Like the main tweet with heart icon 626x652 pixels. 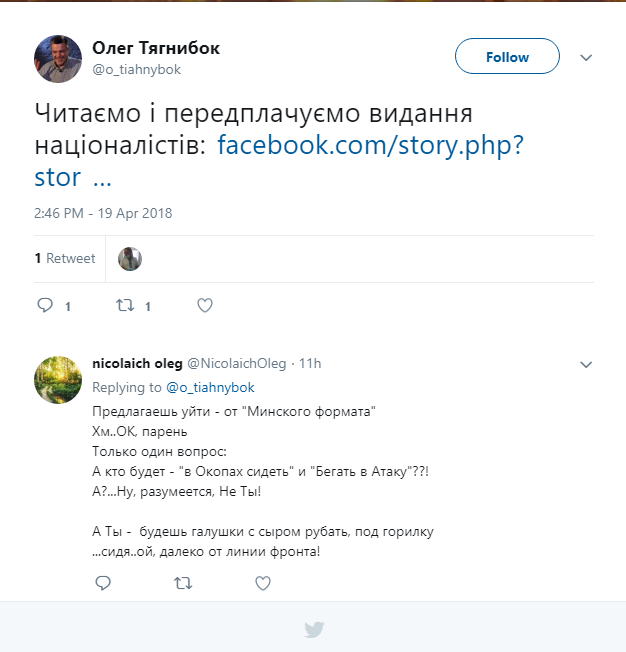pyautogui.click(x=205, y=306)
